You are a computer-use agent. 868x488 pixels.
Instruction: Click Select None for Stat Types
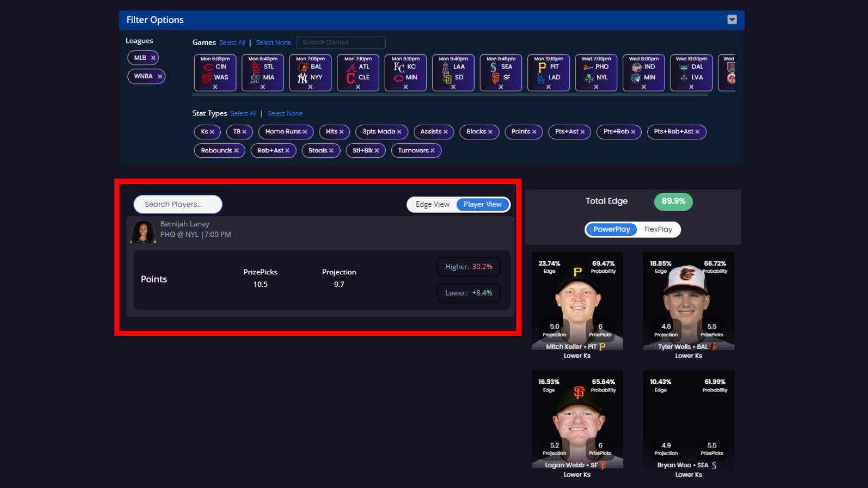285,113
